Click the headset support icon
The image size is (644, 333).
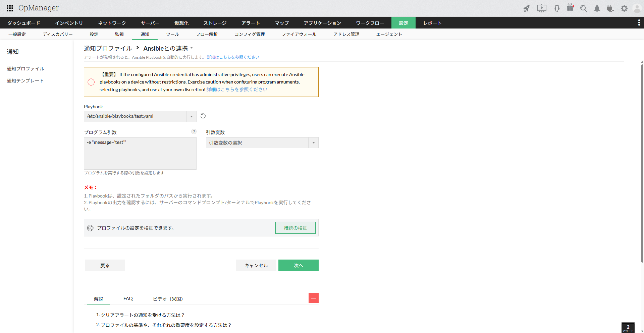[x=557, y=8]
